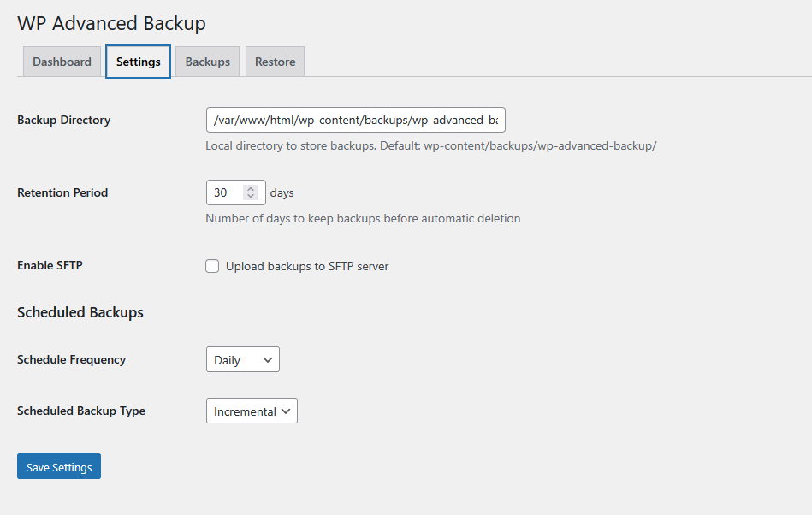
Task: Switch to the Settings tab
Action: 139,62
